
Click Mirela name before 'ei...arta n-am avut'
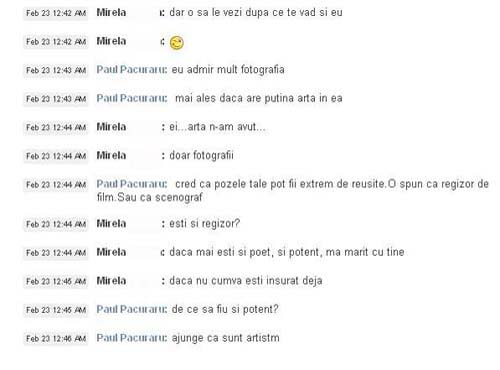point(111,127)
